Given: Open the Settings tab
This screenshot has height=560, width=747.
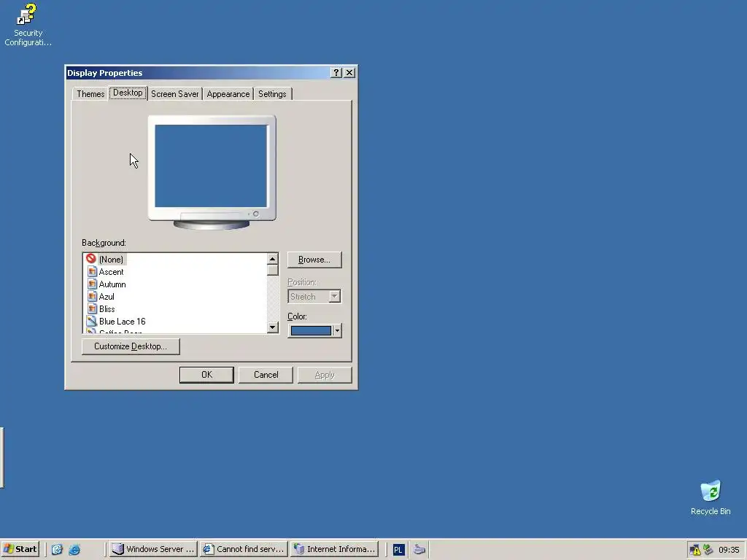Looking at the screenshot, I should pyautogui.click(x=273, y=94).
